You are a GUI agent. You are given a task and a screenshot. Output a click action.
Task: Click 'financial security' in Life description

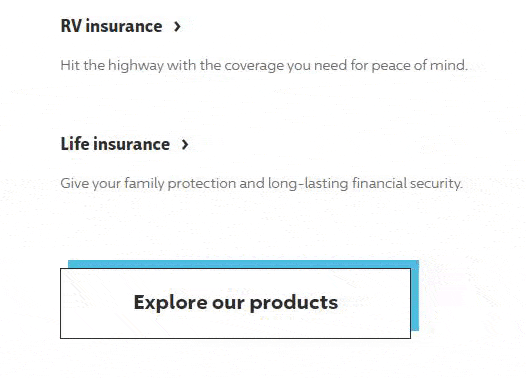(407, 183)
